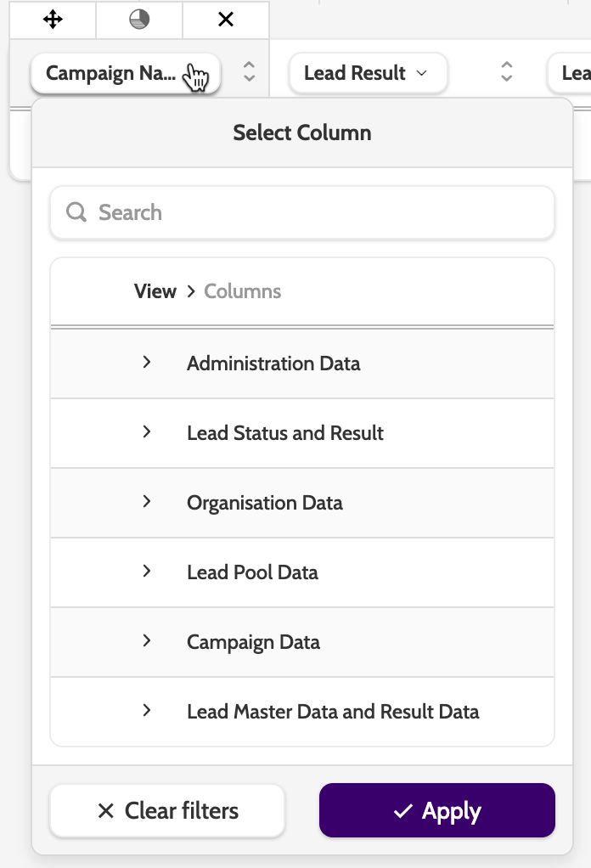Click the magnifier icon in Search
591x868 pixels.
[x=76, y=212]
